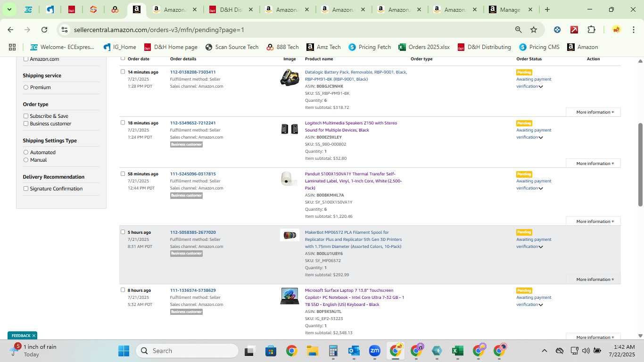
Task: Open the Adobe Acrobat extension icon
Action: tap(574, 30)
